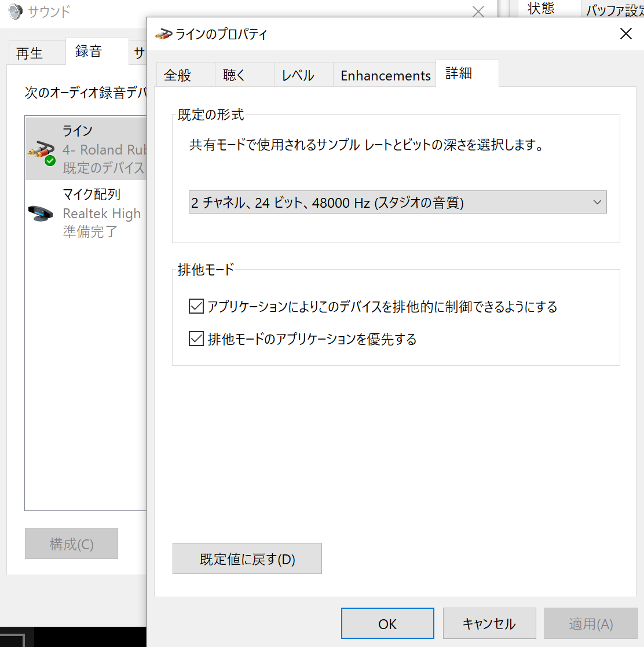Click the RCA cable icon in properties title bar
This screenshot has width=644, height=647.
pos(163,34)
